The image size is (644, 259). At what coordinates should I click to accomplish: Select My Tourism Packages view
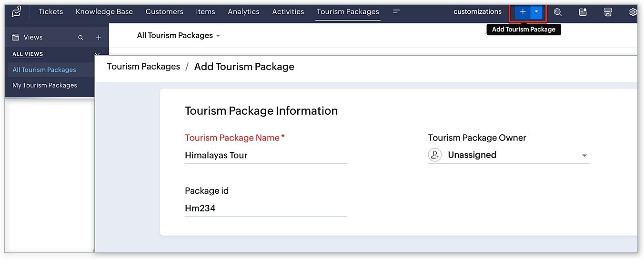click(45, 85)
